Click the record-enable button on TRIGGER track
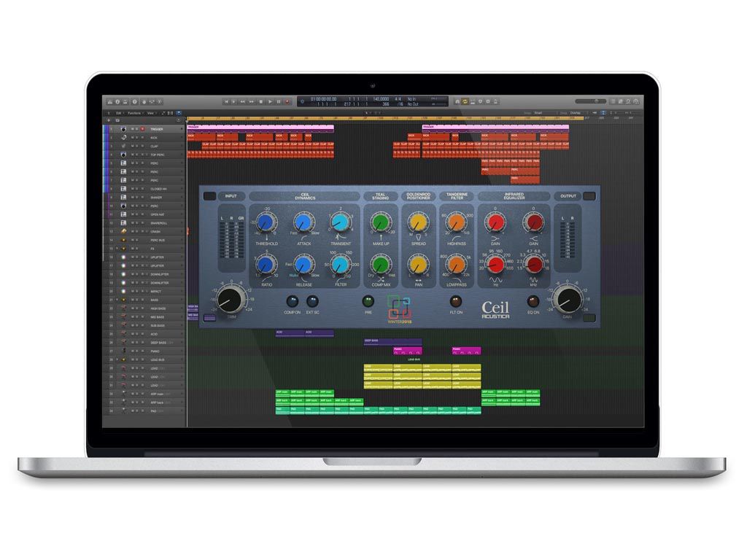 [x=143, y=129]
